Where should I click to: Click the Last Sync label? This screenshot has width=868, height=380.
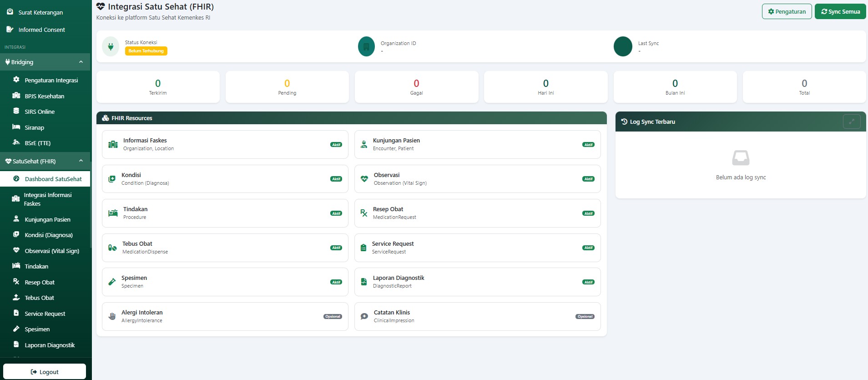pos(648,43)
